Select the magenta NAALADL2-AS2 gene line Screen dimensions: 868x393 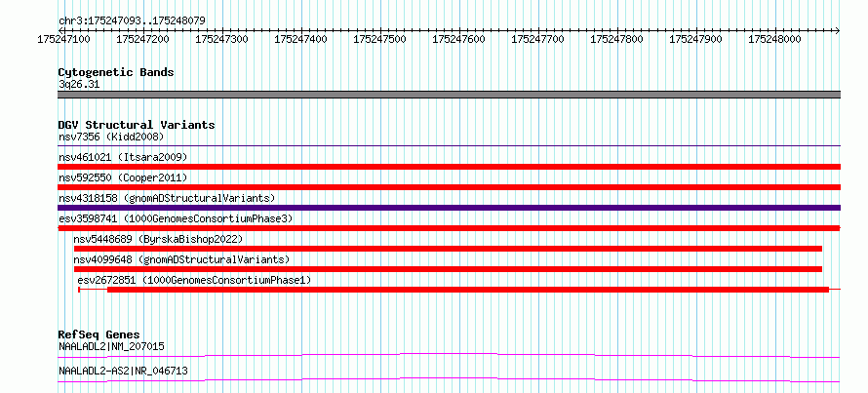point(449,379)
